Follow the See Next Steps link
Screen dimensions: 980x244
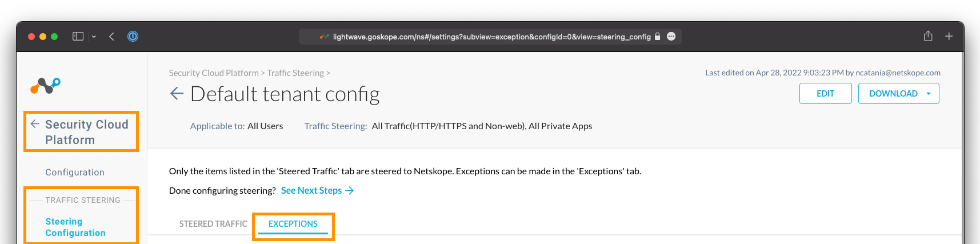click(317, 191)
